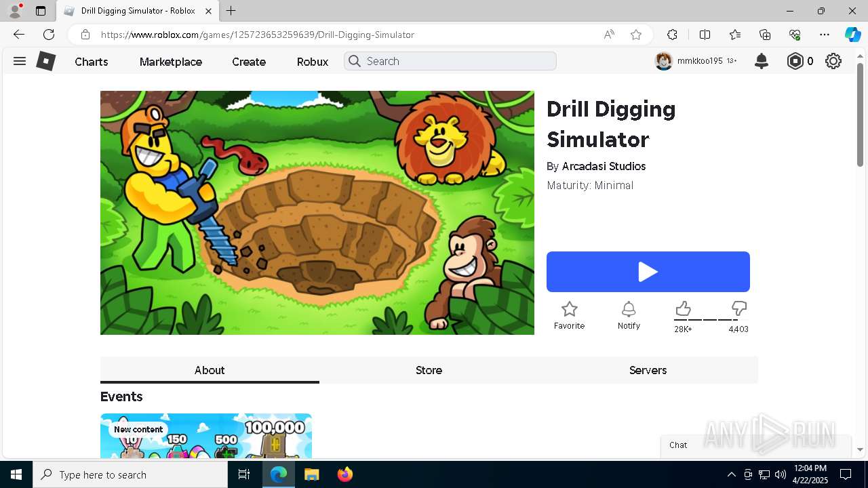Reload the page with refresh icon

[49, 35]
